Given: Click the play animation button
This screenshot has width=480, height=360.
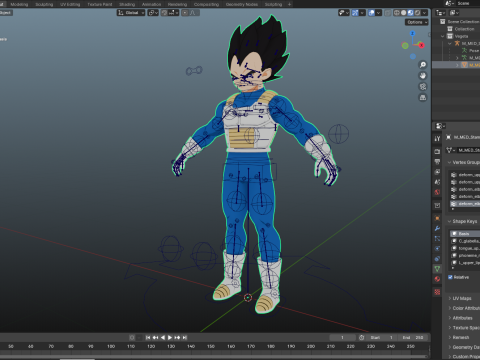Looking at the screenshot, I should coord(170,338).
